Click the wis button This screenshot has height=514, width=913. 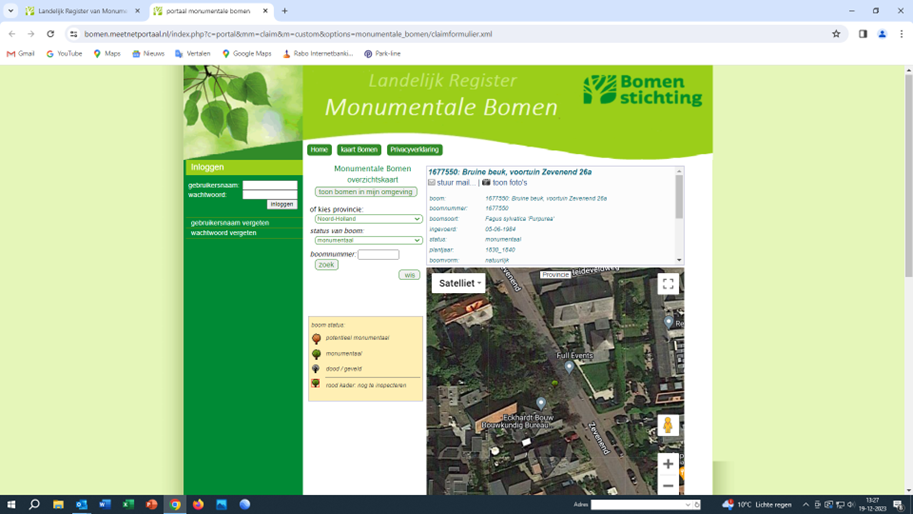(x=409, y=275)
